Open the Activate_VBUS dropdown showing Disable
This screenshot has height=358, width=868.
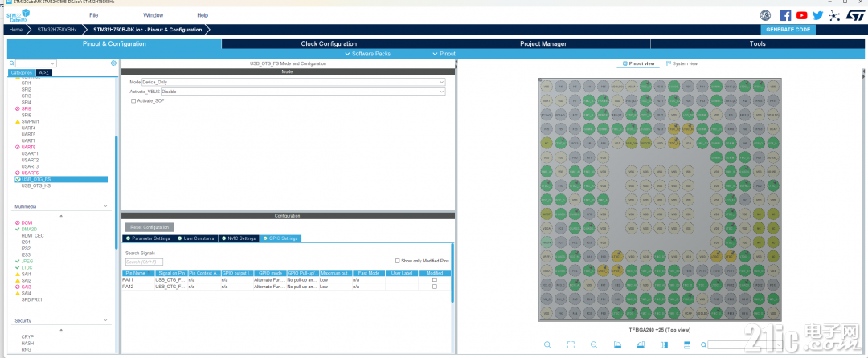click(x=303, y=92)
